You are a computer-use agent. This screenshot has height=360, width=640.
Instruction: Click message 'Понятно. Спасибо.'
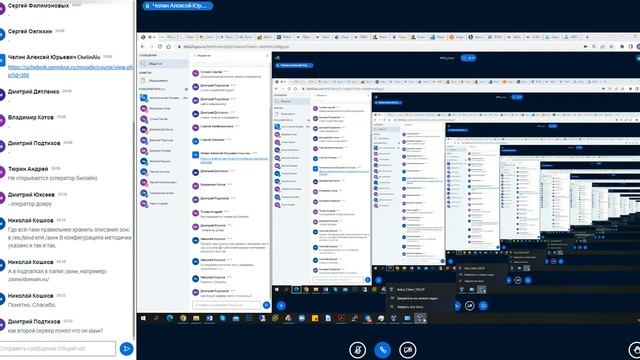[x=31, y=305]
